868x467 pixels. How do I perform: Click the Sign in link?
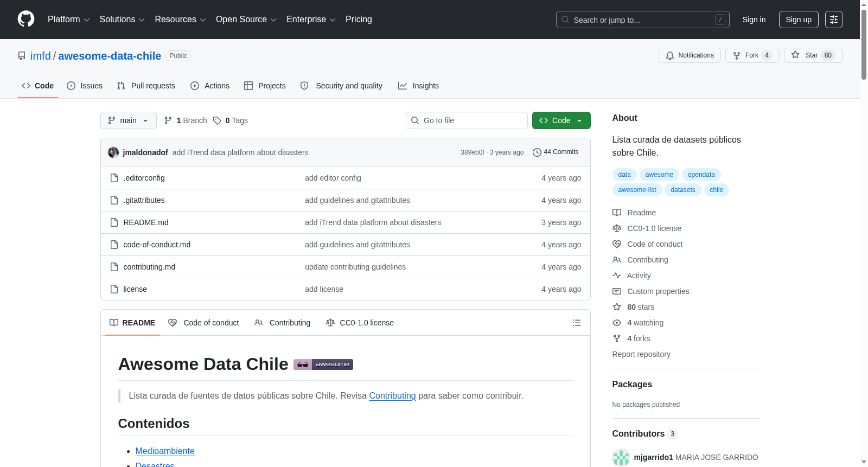point(754,20)
